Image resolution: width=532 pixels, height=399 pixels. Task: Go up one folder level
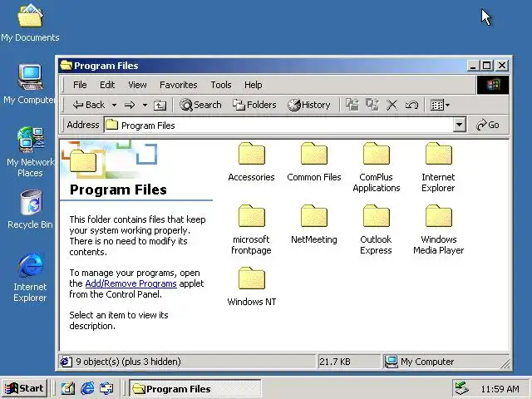coord(160,106)
